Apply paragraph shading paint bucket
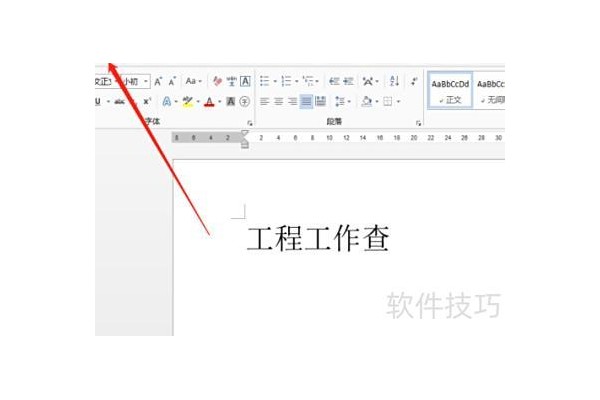The height and width of the screenshot is (400, 600). pyautogui.click(x=367, y=101)
